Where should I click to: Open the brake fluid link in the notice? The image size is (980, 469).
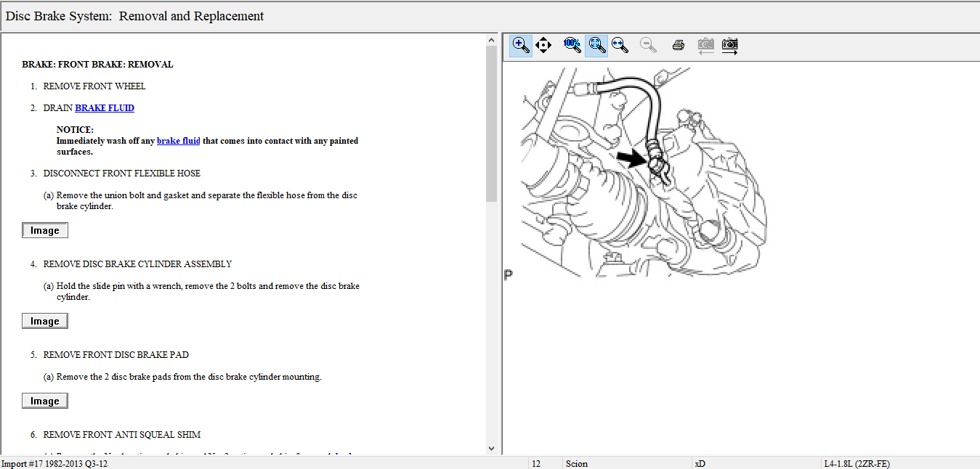[x=178, y=141]
